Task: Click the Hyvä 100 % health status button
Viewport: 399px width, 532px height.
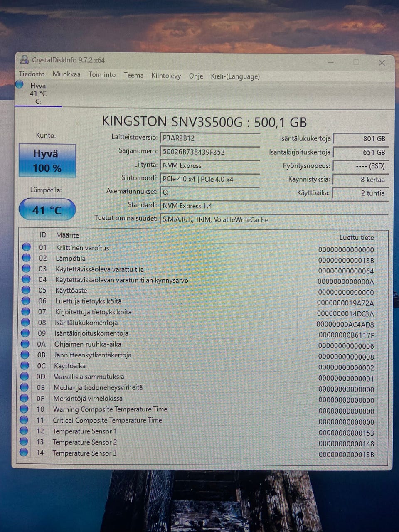Action: [x=47, y=160]
